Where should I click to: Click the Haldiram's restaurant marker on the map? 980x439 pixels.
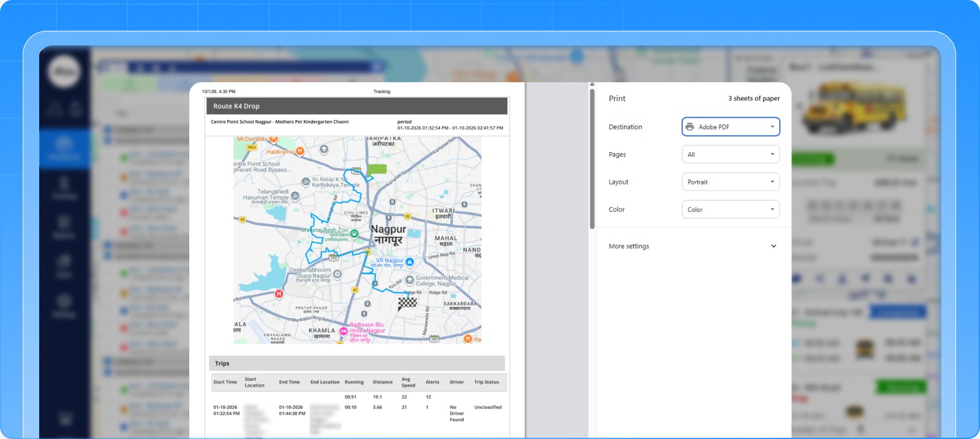(300, 151)
